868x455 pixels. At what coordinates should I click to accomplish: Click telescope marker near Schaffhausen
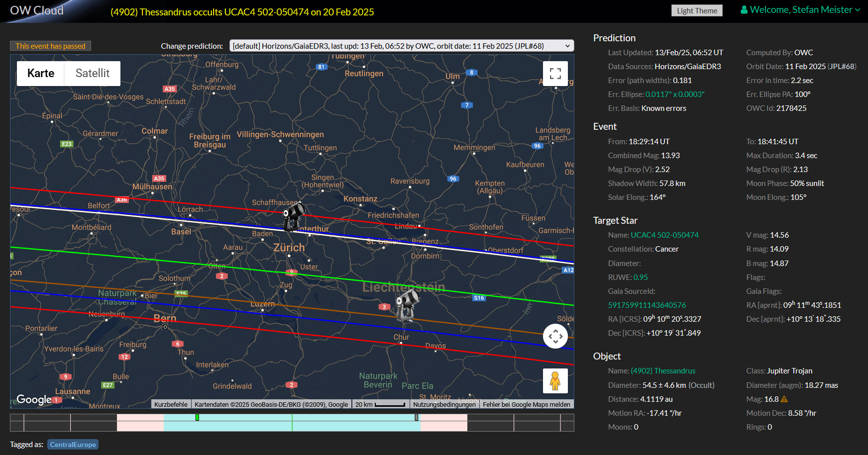[x=293, y=216]
